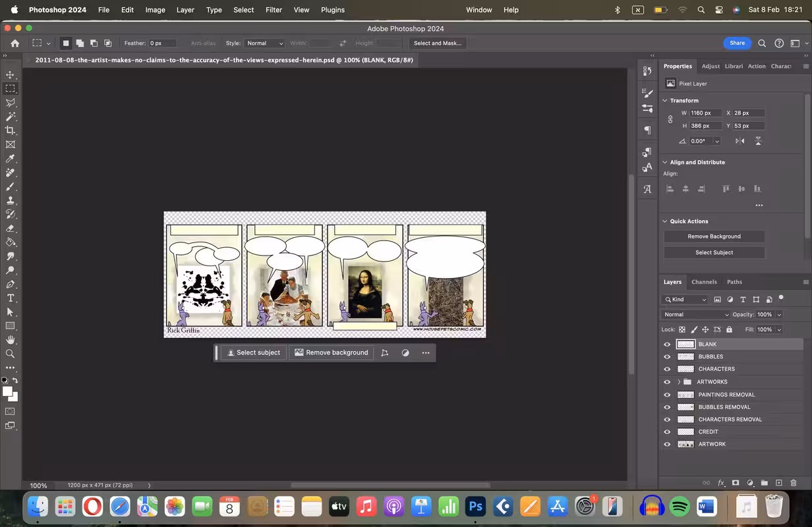Open the Fill slider dropdown arrow
The image size is (812, 527).
point(779,329)
